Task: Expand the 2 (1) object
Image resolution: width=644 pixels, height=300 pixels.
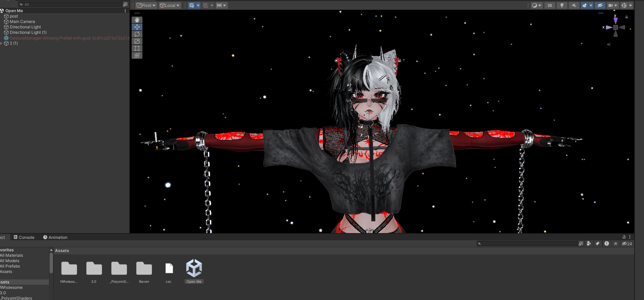Action: coord(2,43)
